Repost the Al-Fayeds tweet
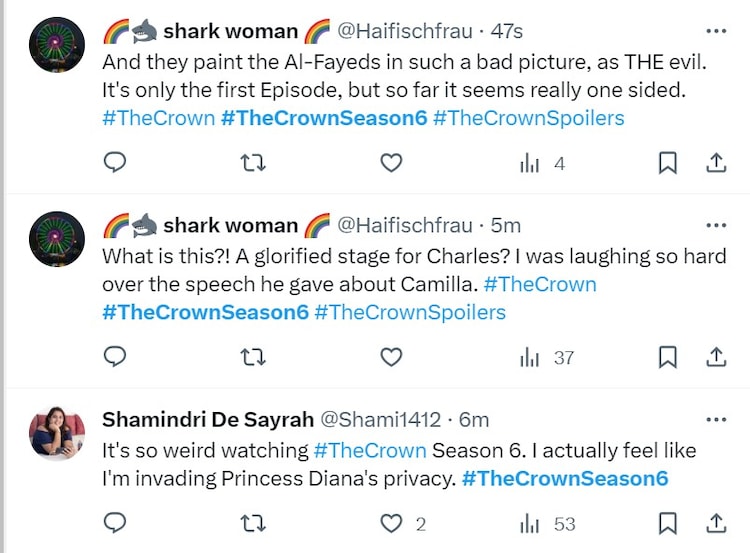Screen dimensions: 750x553 pyautogui.click(x=253, y=163)
